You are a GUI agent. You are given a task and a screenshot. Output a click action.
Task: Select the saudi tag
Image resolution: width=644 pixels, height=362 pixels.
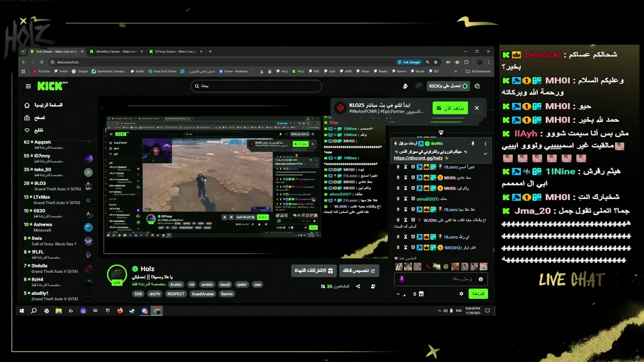tap(225, 285)
